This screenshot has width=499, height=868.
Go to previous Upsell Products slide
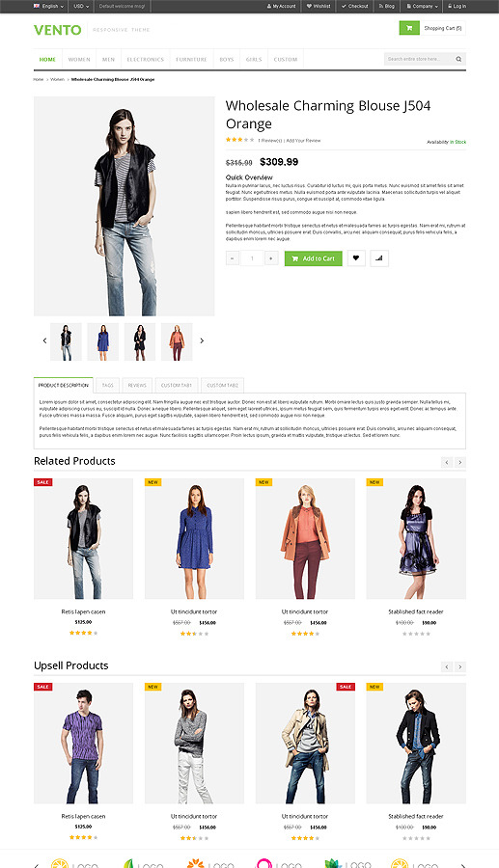(x=447, y=666)
